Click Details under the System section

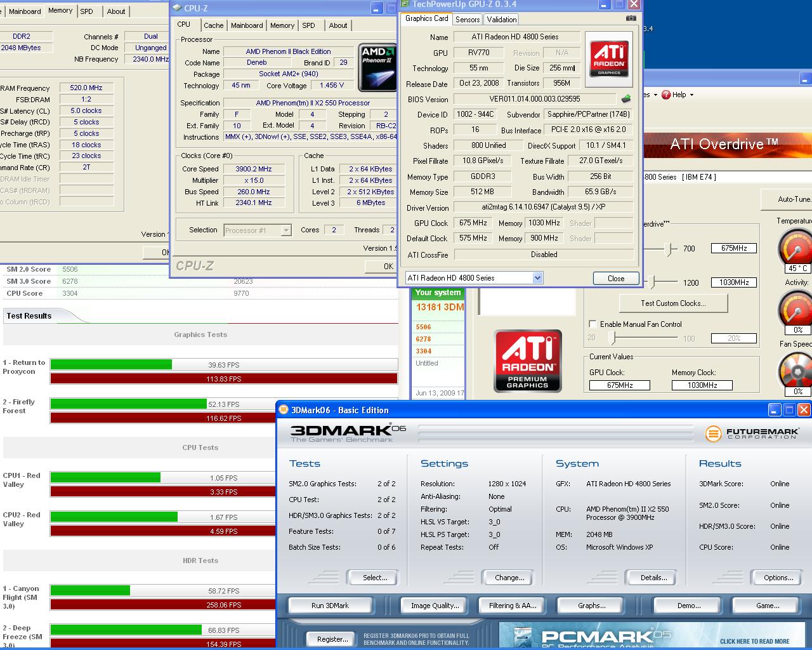point(653,578)
